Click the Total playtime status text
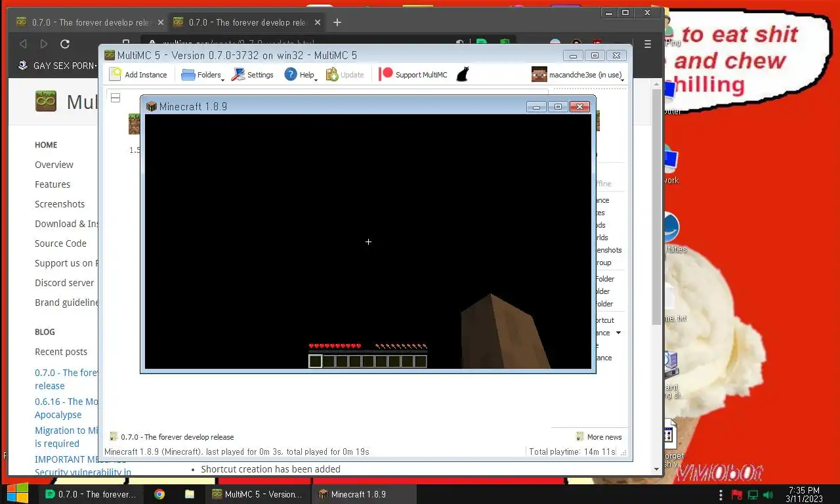This screenshot has width=840, height=504. tap(572, 452)
